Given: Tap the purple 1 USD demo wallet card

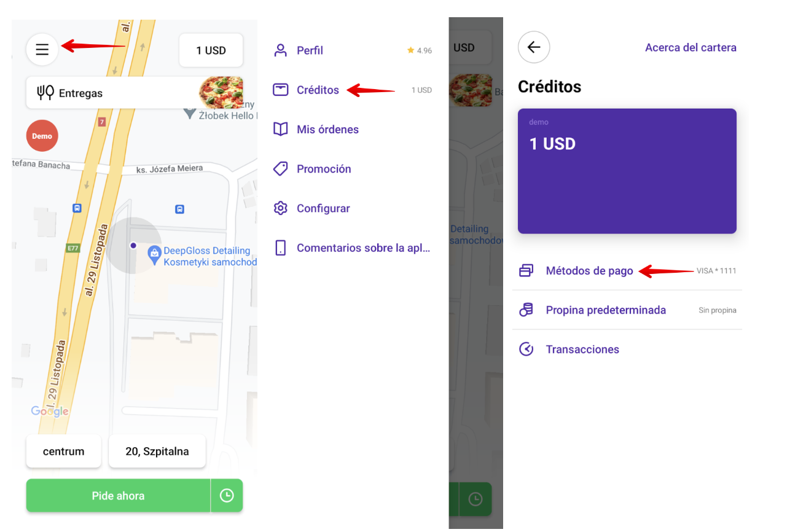Looking at the screenshot, I should point(627,171).
